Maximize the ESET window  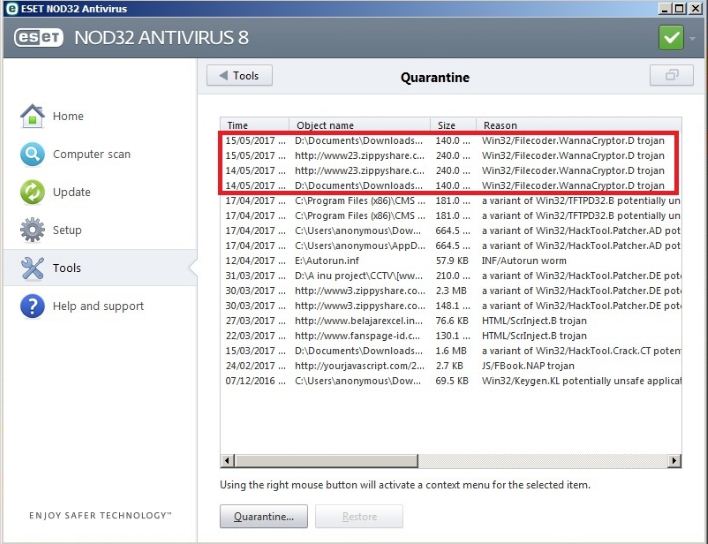click(679, 8)
